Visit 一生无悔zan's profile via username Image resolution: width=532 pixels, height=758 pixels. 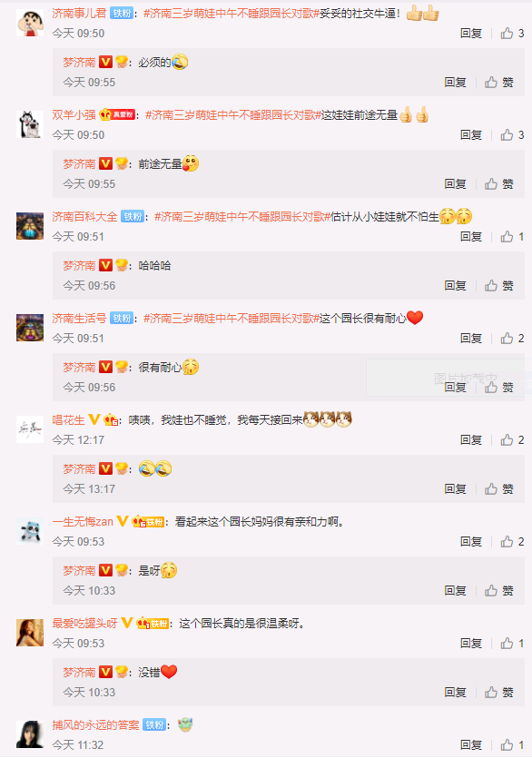click(83, 522)
